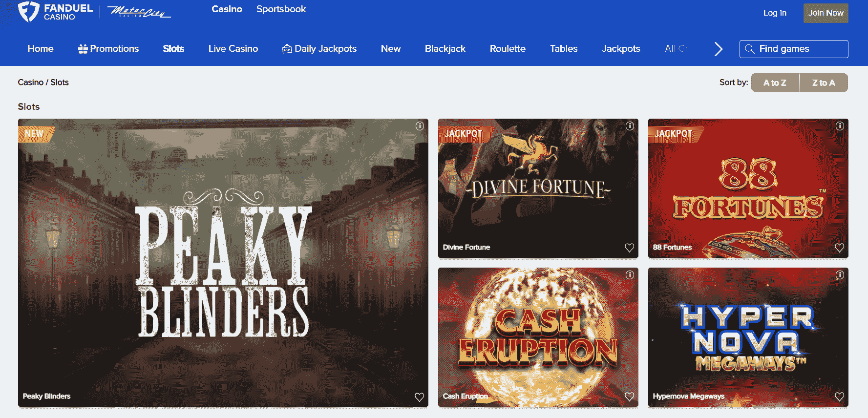868x418 pixels.
Task: Click the Promotions gift icon
Action: click(83, 49)
